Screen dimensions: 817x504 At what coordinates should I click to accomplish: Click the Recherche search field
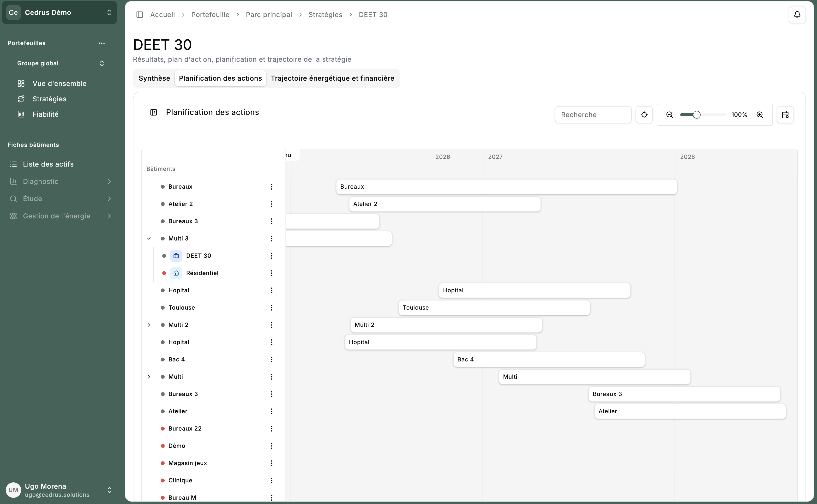tap(593, 115)
